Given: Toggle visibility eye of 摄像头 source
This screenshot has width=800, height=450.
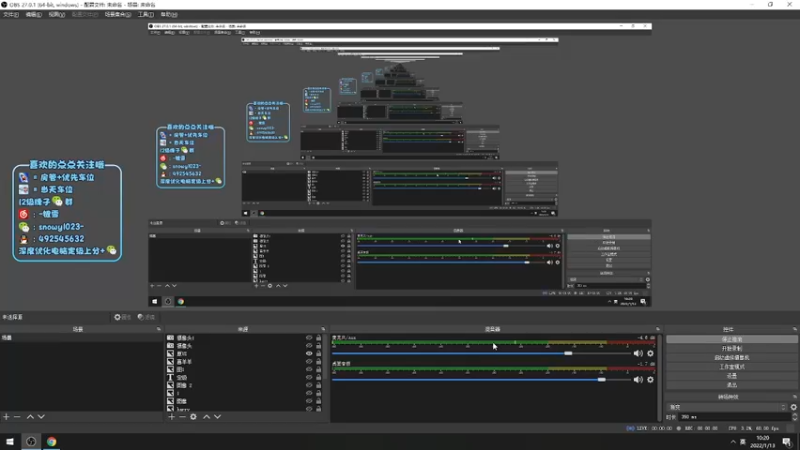Looking at the screenshot, I should click(x=309, y=345).
